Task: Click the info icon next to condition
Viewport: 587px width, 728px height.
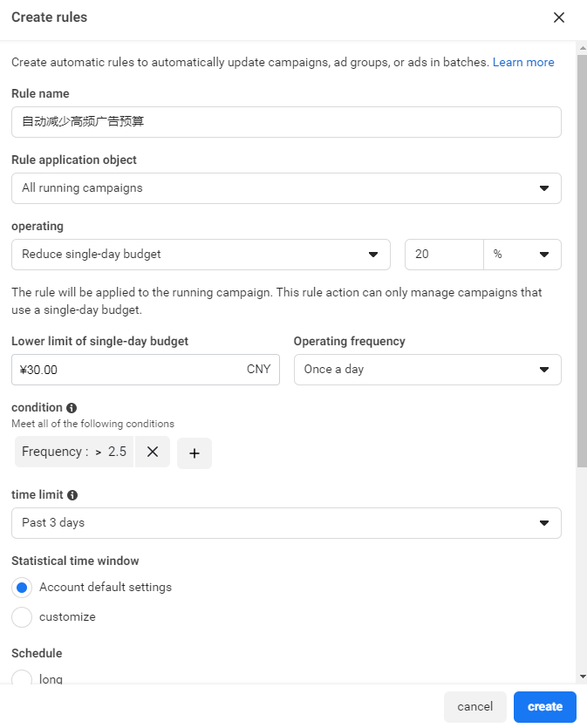Action: point(72,407)
